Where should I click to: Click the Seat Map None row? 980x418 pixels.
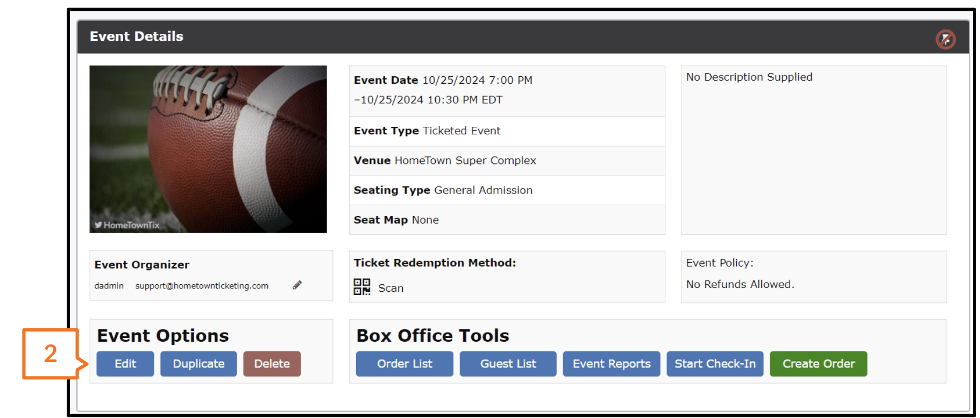click(x=507, y=220)
